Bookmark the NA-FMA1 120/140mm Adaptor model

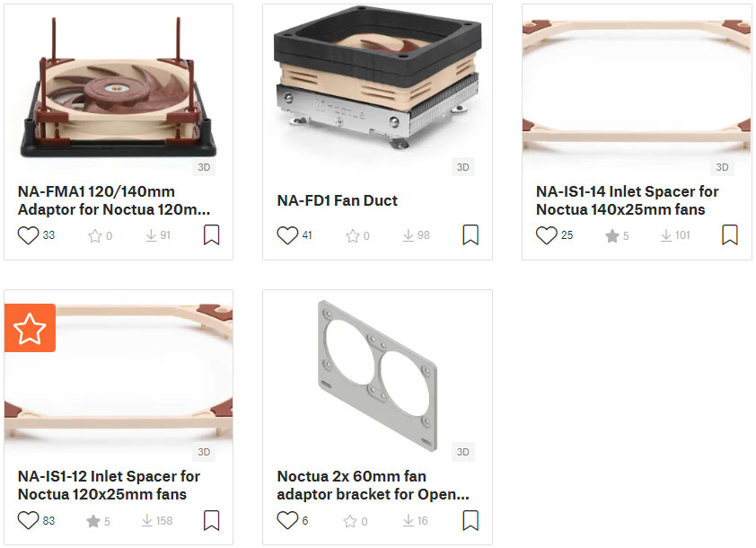click(211, 235)
